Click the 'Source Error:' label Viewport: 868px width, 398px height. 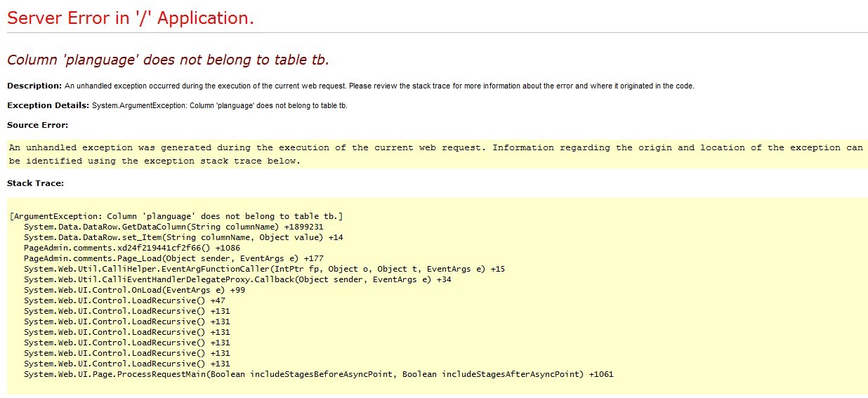(37, 125)
